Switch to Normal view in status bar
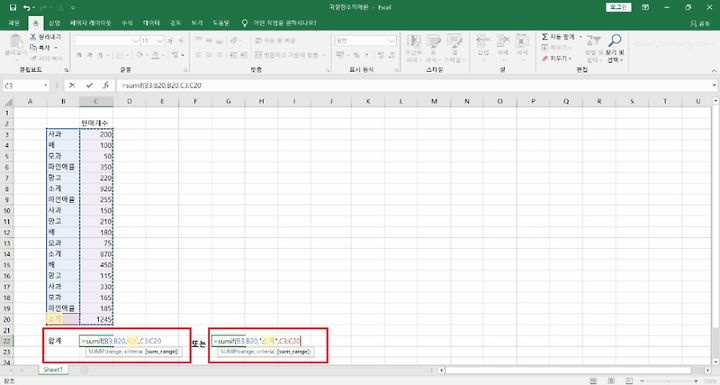The height and width of the screenshot is (385, 720). (593, 381)
